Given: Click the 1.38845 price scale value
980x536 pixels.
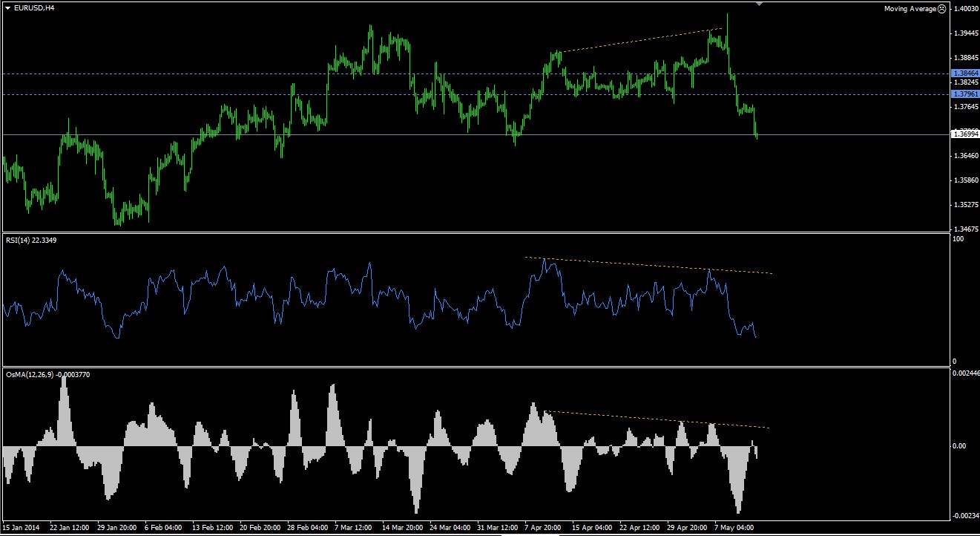Looking at the screenshot, I should pos(966,57).
